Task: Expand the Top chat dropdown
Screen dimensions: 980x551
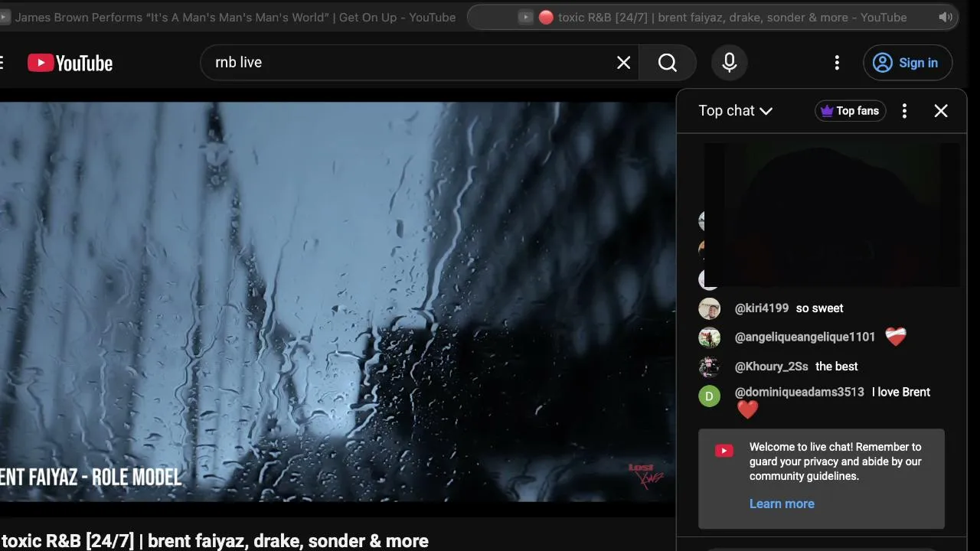Action: [736, 111]
